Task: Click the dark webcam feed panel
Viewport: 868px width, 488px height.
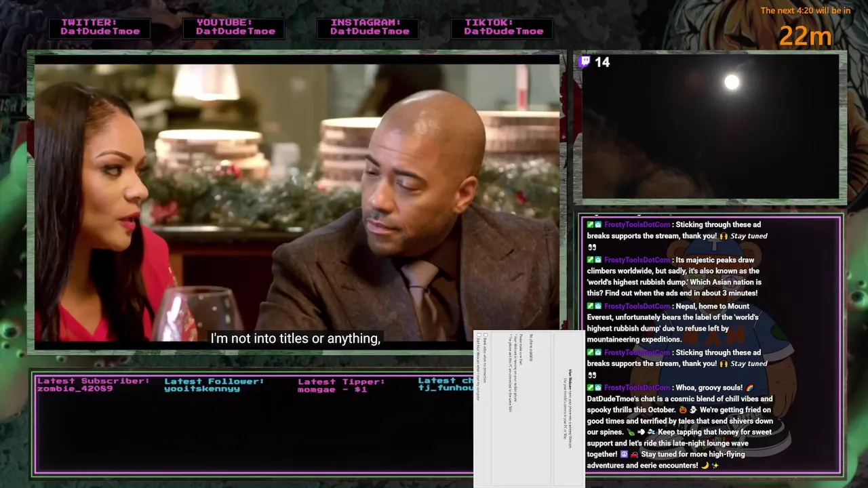Action: [710, 126]
